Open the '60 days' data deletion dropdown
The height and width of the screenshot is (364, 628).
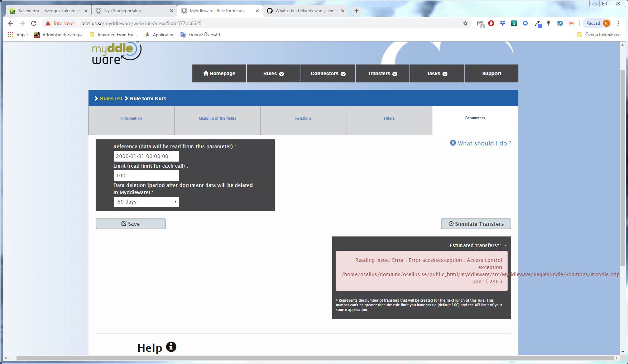coord(146,201)
